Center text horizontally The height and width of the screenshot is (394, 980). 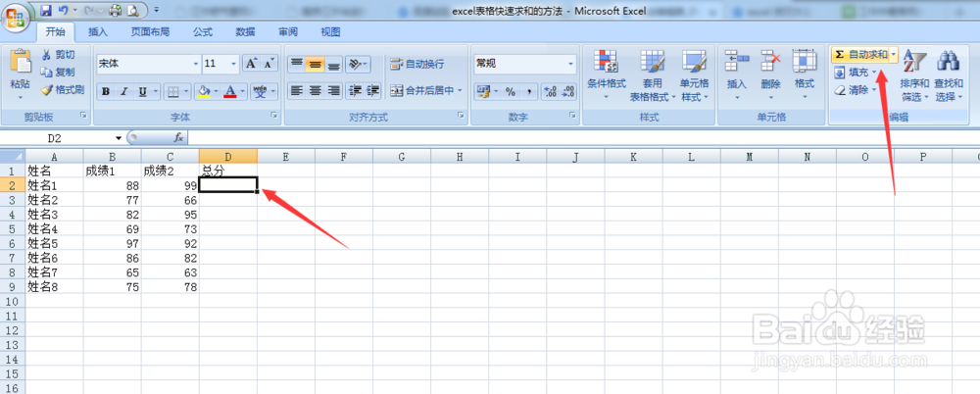click(315, 91)
